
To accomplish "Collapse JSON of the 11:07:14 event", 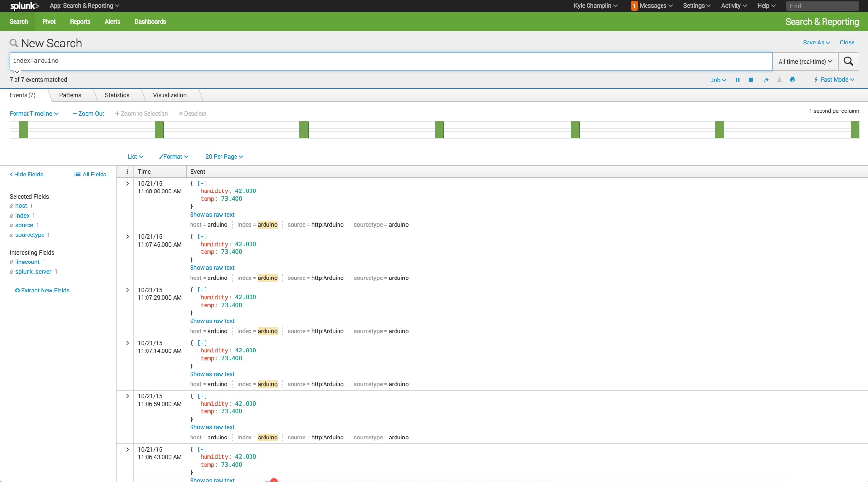I will tap(202, 343).
